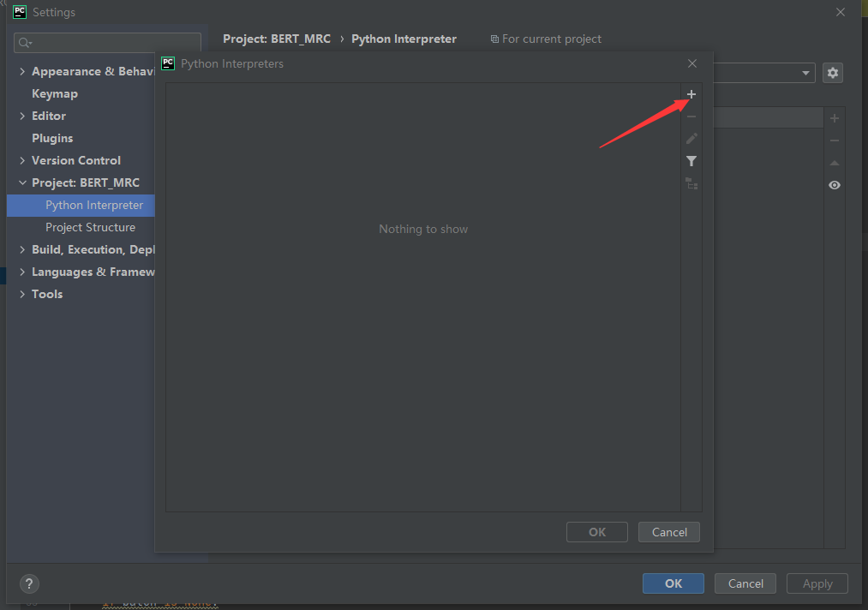This screenshot has width=868, height=610.
Task: Open the gear menu beside interpreter dropdown
Action: point(833,73)
